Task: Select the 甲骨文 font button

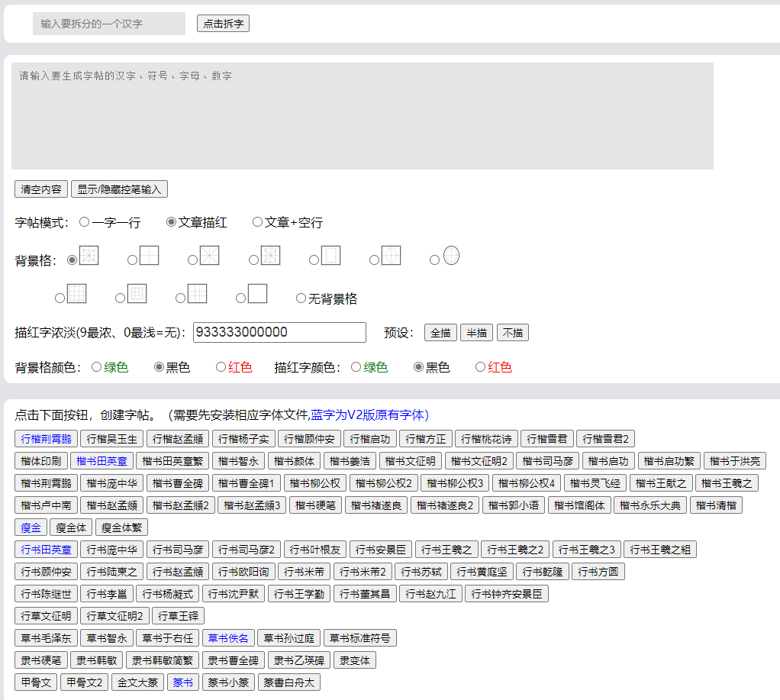Action: click(x=34, y=682)
